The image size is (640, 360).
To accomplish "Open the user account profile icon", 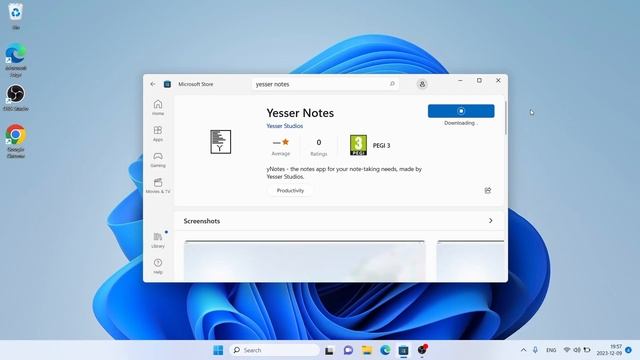I will 422,84.
